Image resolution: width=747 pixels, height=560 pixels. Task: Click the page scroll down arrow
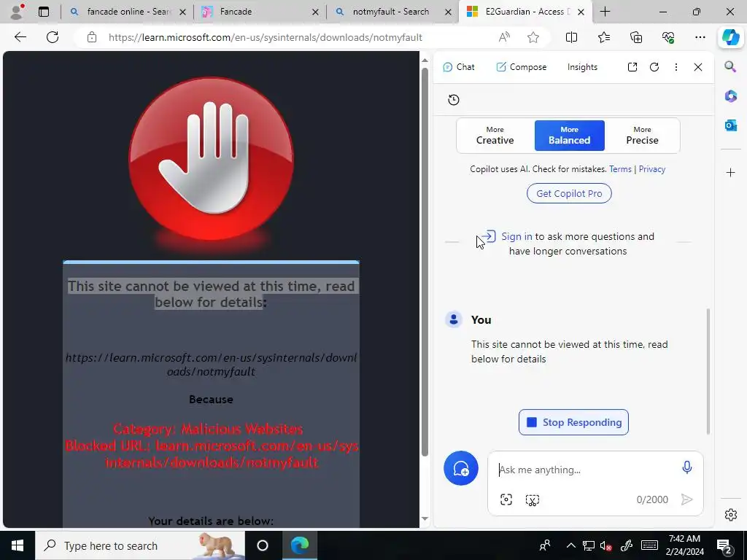[425, 518]
